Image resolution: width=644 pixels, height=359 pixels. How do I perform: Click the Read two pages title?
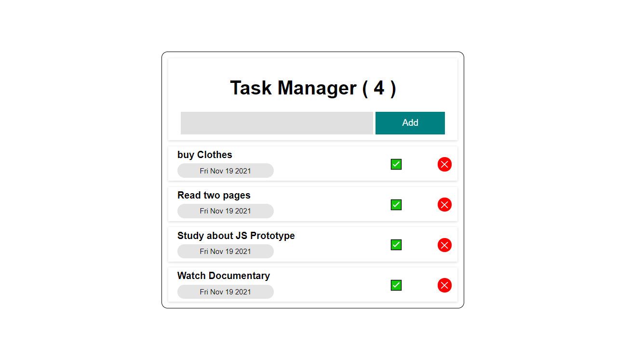tap(214, 195)
